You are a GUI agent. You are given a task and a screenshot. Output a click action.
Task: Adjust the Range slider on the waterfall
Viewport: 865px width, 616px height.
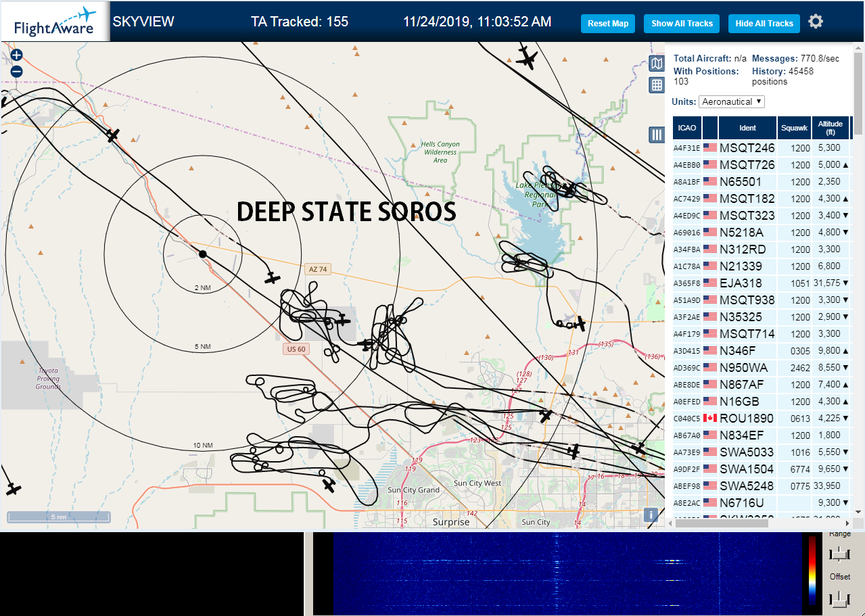pyautogui.click(x=839, y=554)
